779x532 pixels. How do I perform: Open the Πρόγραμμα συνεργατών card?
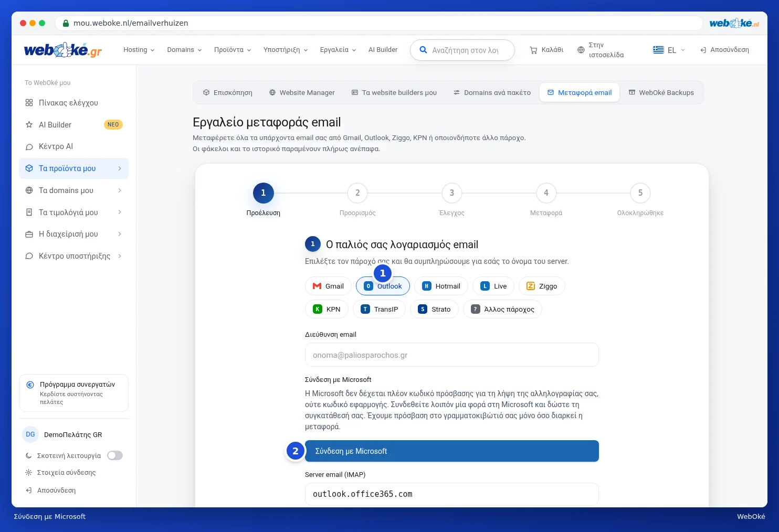point(74,393)
